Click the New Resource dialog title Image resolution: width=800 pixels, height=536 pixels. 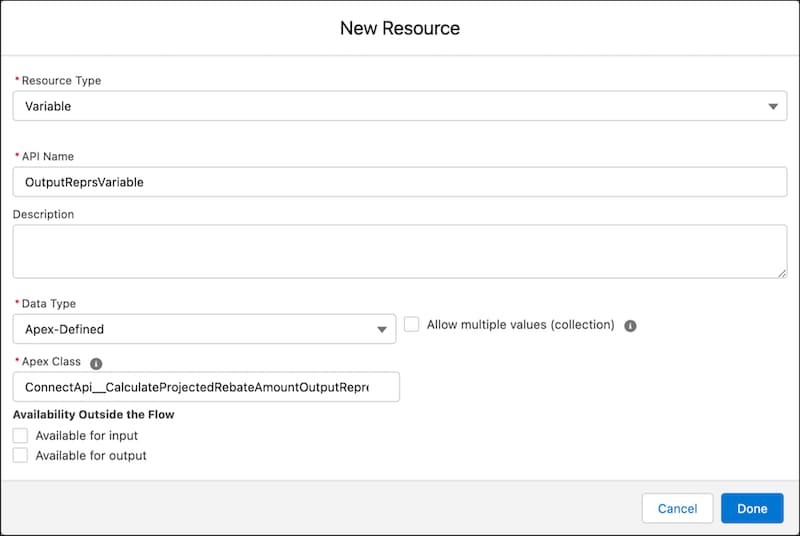(x=400, y=28)
